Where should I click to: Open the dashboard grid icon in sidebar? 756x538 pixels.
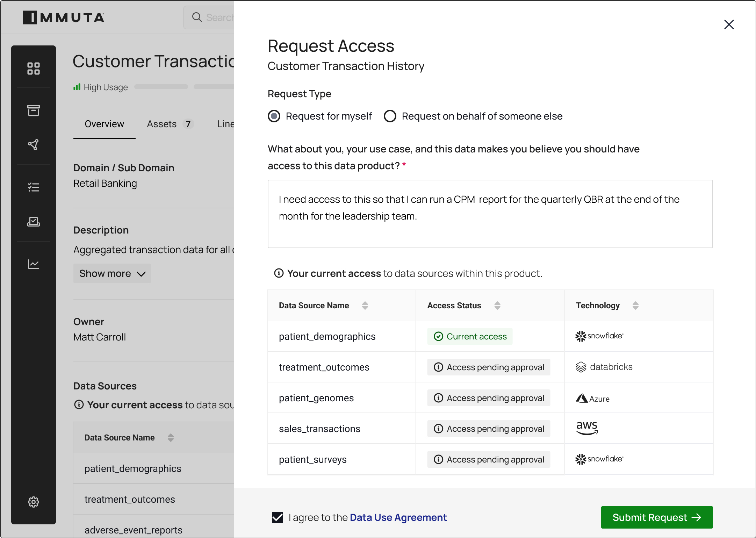34,69
